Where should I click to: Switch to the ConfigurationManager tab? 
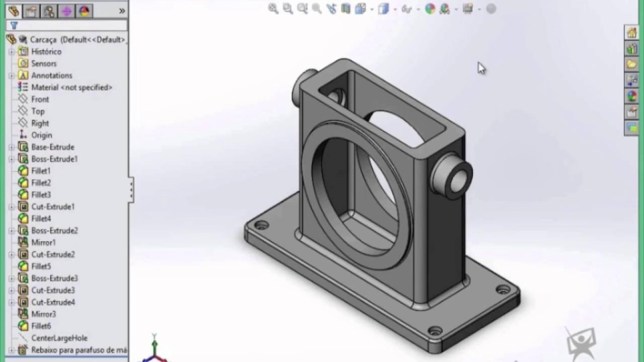tap(49, 11)
